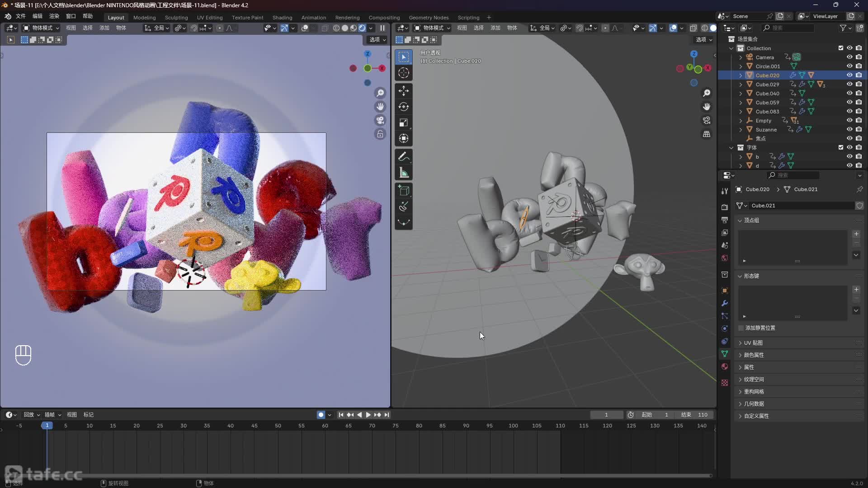Open 回放 timeline settings
Viewport: 868px width, 488px height.
point(32,415)
